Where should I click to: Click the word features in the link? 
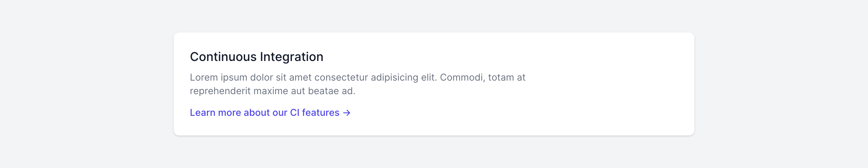pos(320,113)
